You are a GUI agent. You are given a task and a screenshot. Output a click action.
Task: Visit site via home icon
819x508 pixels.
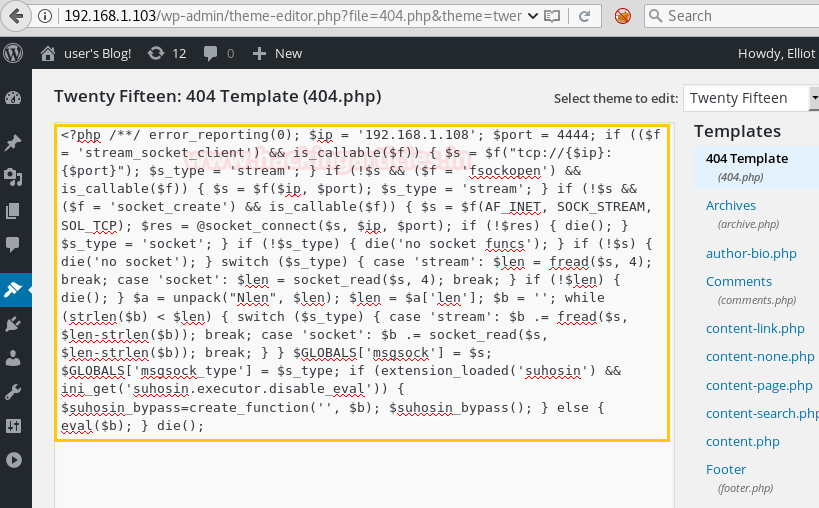coord(48,53)
